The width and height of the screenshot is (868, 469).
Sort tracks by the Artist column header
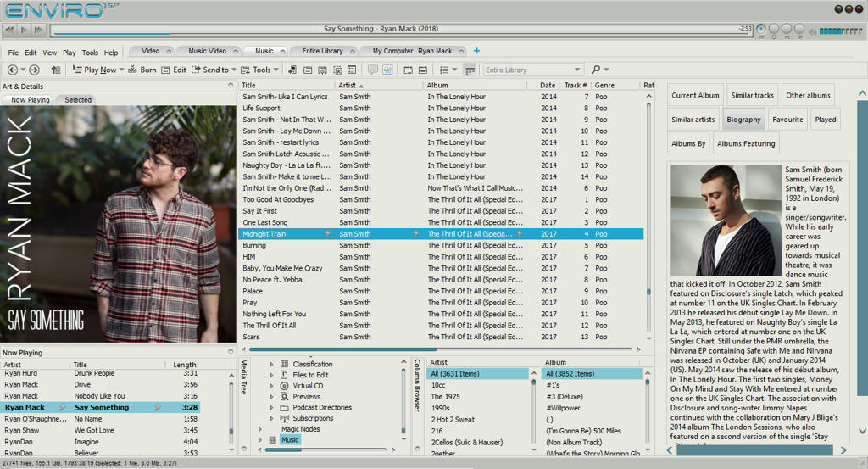point(378,86)
